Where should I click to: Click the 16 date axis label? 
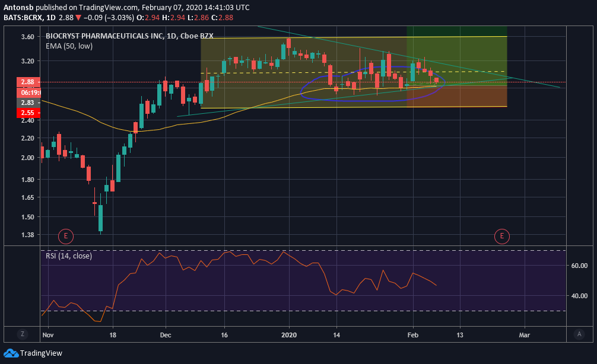[224, 335]
